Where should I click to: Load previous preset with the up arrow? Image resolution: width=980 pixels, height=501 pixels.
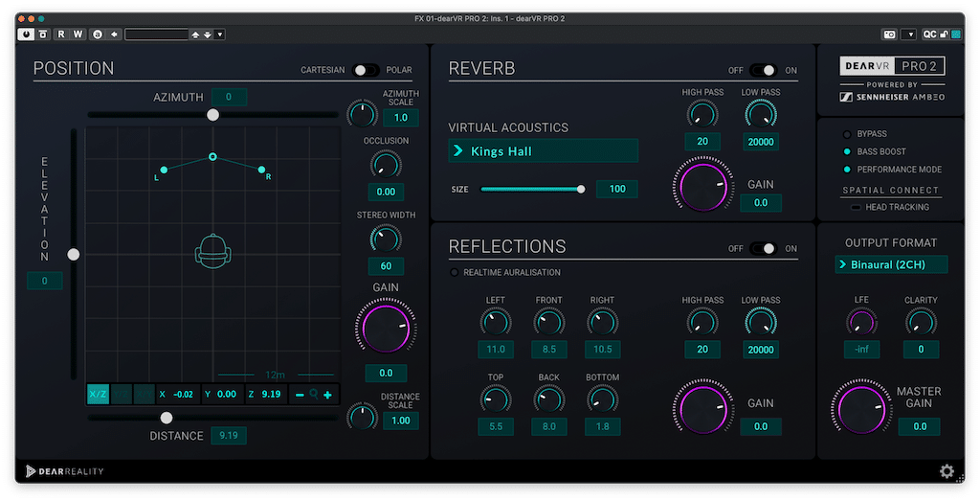click(195, 34)
